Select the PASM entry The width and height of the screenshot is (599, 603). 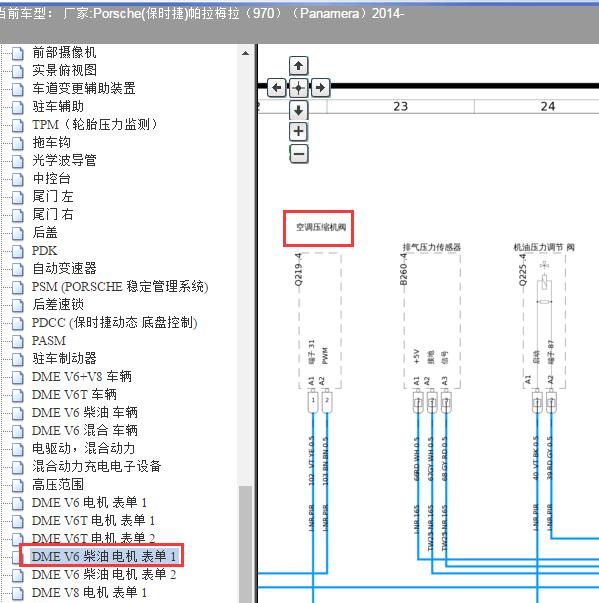tap(48, 340)
